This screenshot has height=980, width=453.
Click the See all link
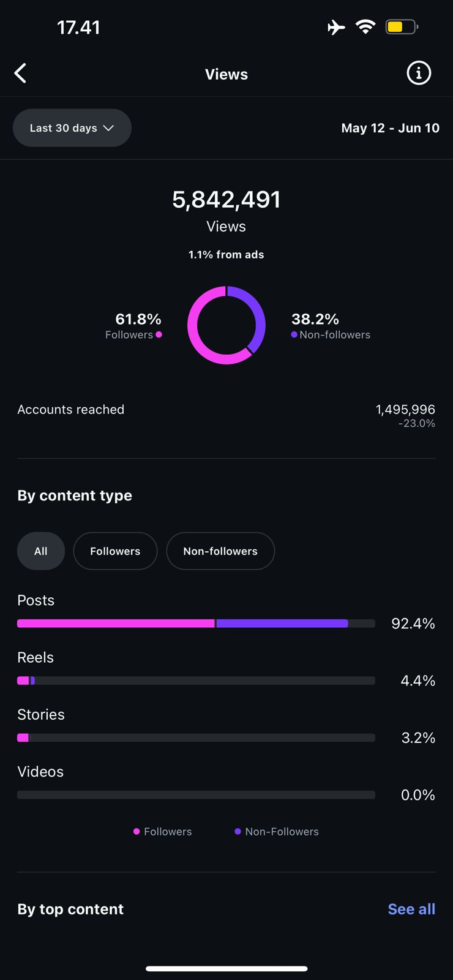click(411, 909)
